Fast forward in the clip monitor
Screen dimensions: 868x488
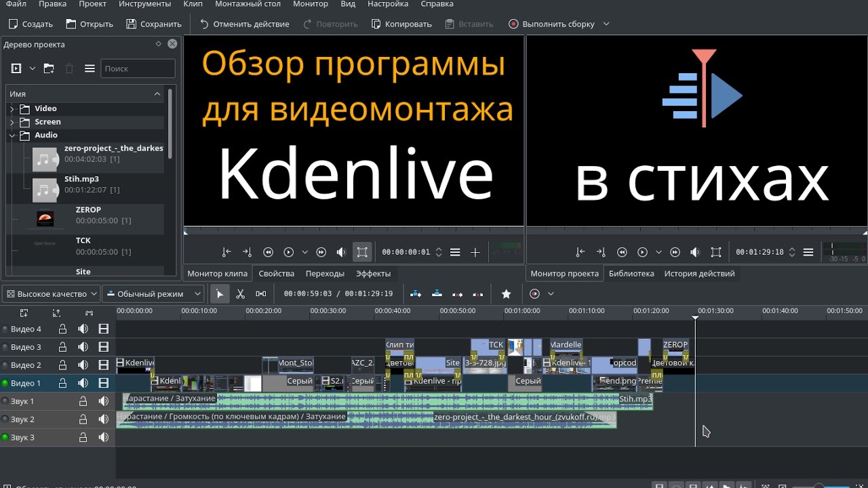[x=321, y=252]
